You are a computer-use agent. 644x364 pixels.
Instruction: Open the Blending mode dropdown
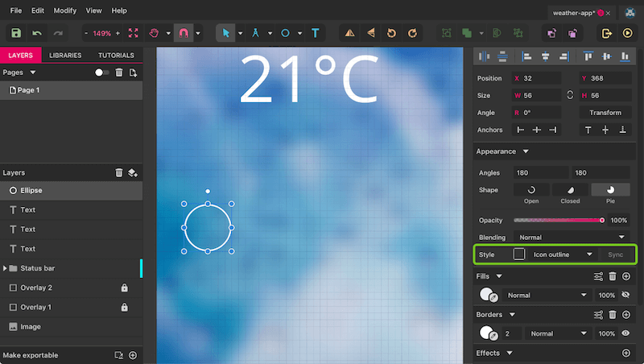pos(572,238)
